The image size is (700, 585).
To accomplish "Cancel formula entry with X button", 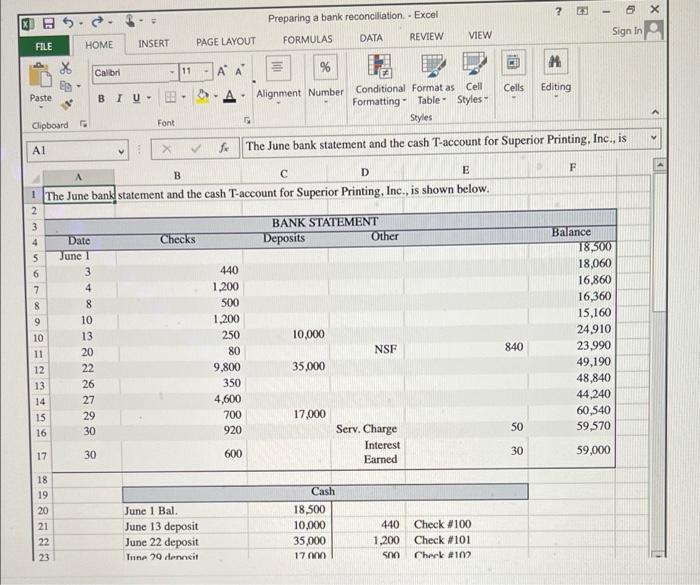I will 167,149.
